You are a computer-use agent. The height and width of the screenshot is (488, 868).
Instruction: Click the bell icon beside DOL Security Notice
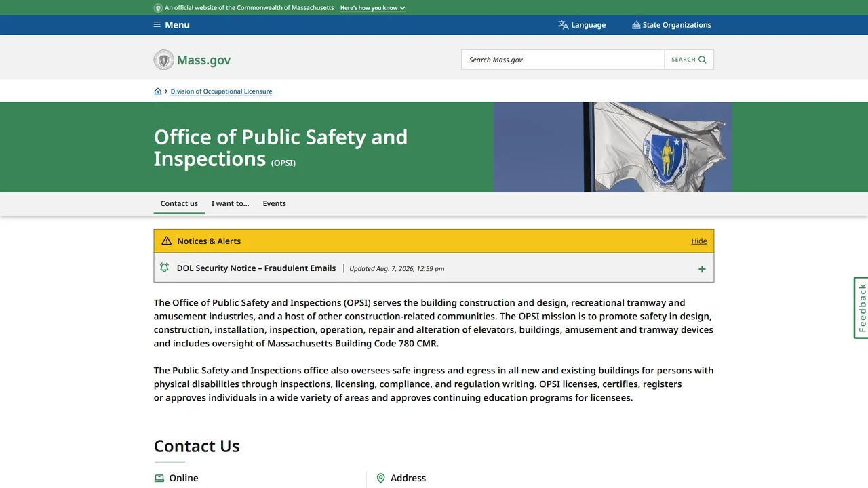point(164,268)
